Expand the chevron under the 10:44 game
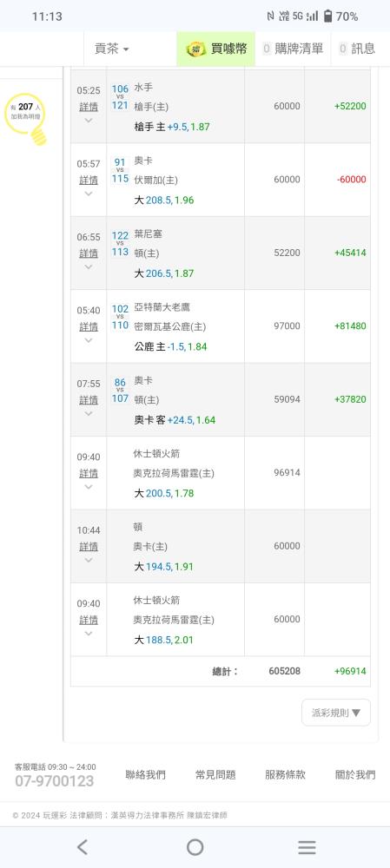 pos(89,560)
